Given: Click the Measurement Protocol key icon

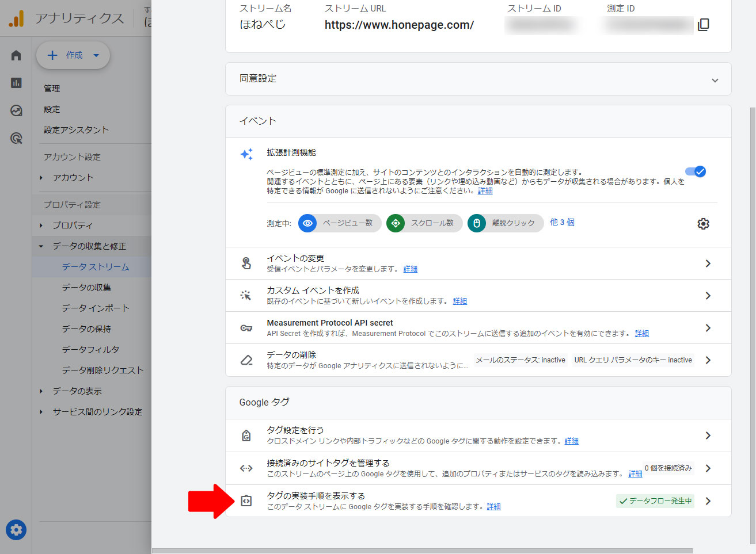Looking at the screenshot, I should pyautogui.click(x=246, y=328).
